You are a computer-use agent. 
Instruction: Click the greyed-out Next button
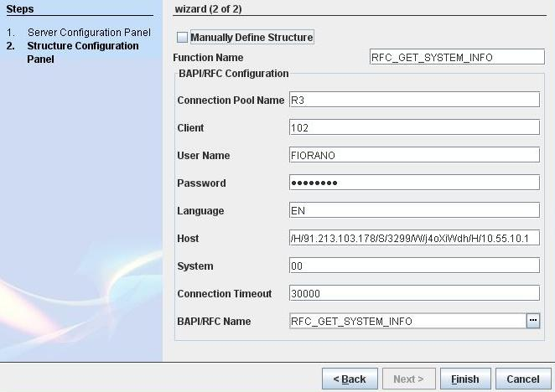click(x=408, y=379)
